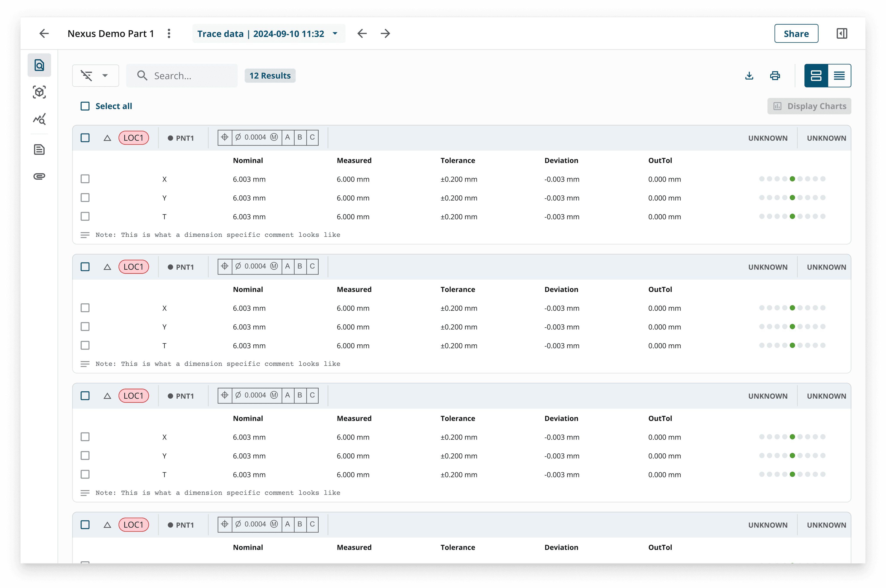Tick the X row checkbox in the first card
The image size is (886, 588).
click(85, 179)
